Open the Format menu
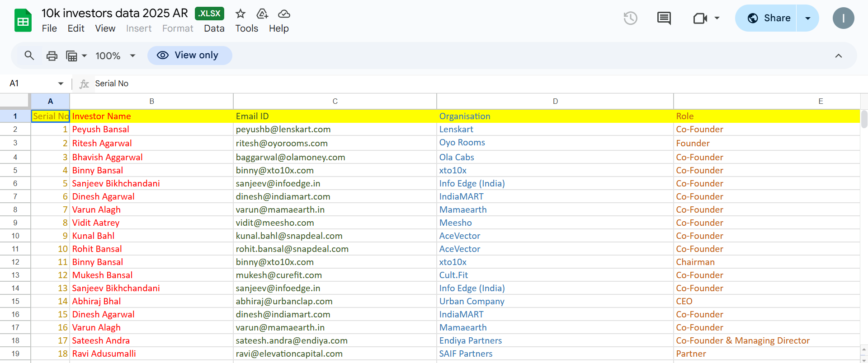 (178, 28)
